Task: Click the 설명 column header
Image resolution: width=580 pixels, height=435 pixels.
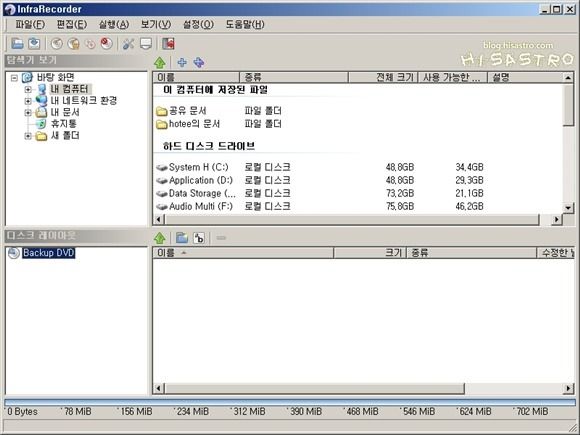Action: (x=525, y=77)
